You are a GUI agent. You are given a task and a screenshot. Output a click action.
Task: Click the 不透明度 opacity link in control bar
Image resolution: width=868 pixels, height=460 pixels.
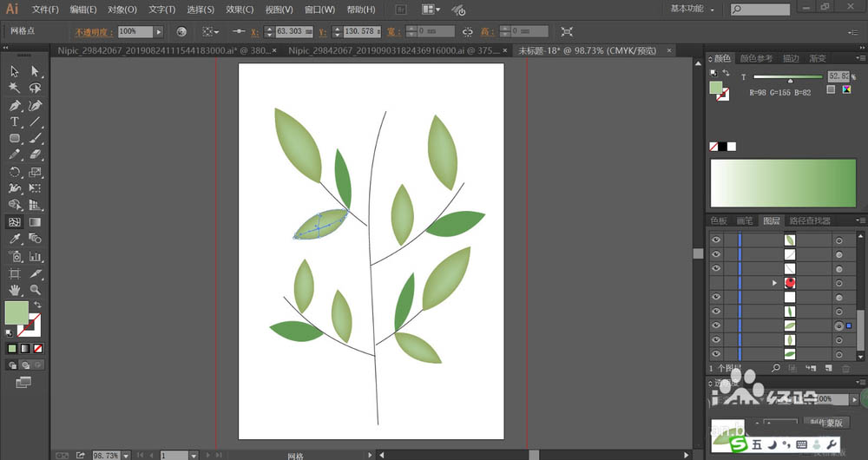[94, 32]
